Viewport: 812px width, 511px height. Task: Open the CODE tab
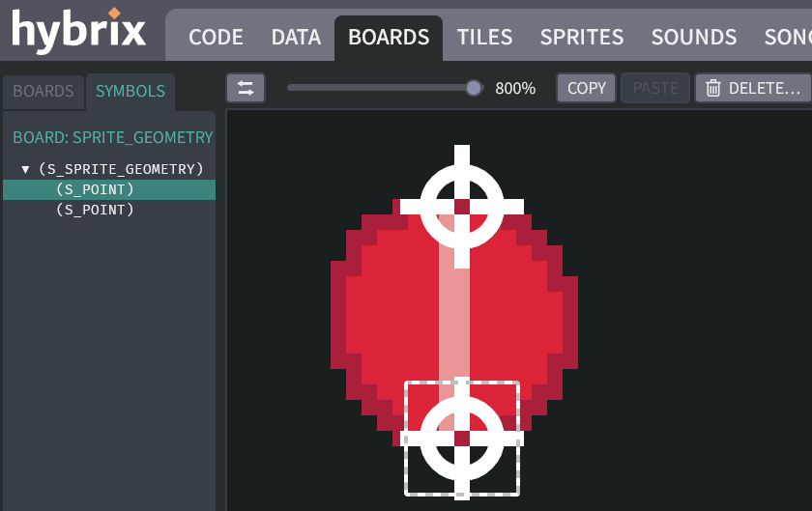click(216, 38)
